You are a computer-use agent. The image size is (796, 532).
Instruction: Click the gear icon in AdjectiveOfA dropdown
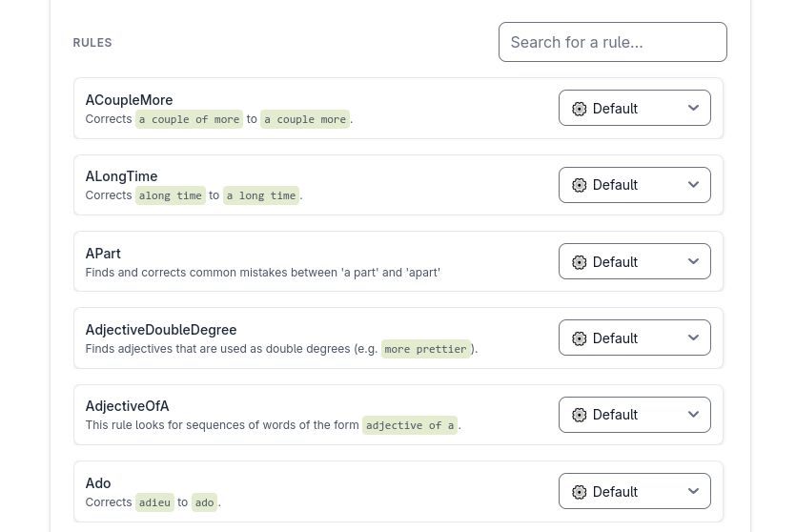580,415
